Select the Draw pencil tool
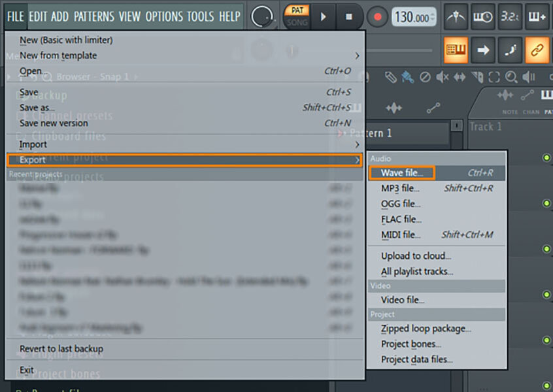This screenshot has height=392, width=553. (390, 77)
